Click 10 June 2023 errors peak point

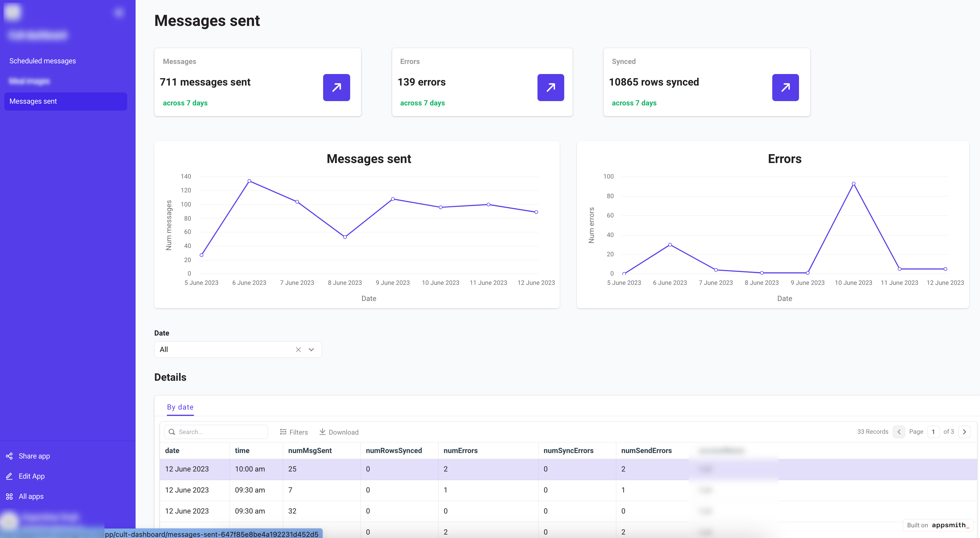(853, 183)
